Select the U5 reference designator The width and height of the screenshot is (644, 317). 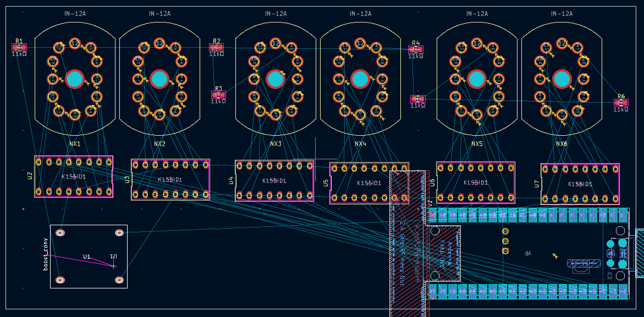coord(326,183)
